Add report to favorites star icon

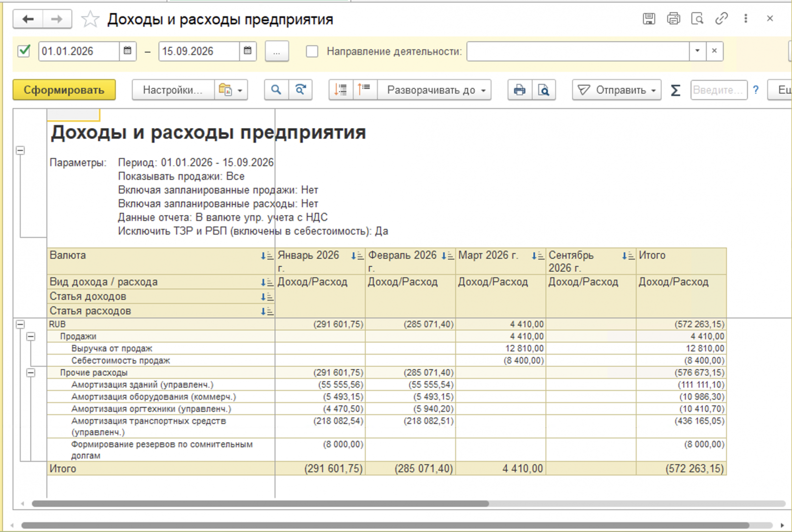[x=90, y=19]
